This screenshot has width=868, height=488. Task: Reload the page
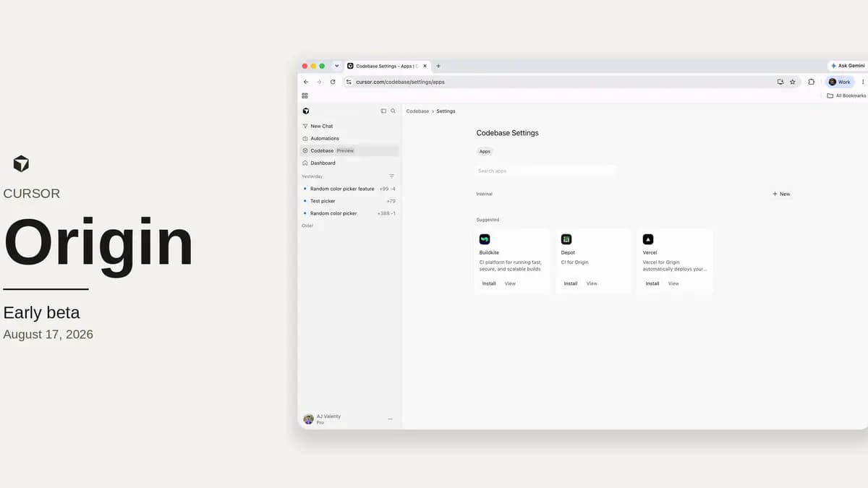pos(333,82)
